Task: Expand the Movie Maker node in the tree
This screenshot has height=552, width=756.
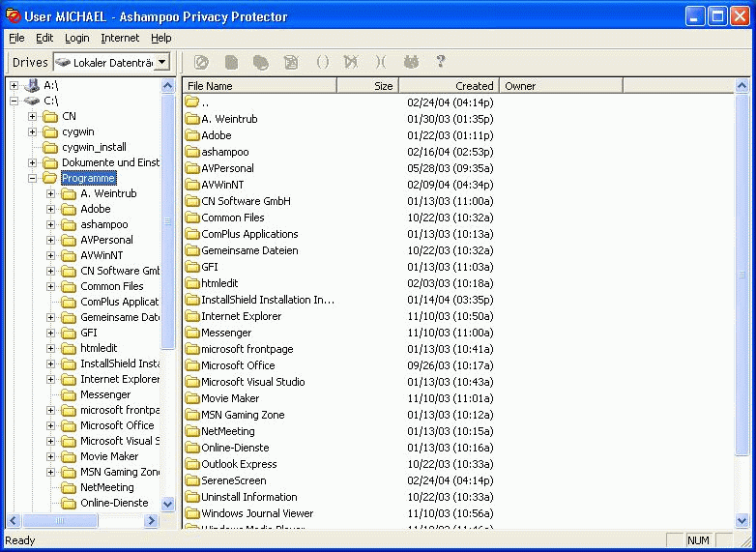Action: (x=50, y=456)
